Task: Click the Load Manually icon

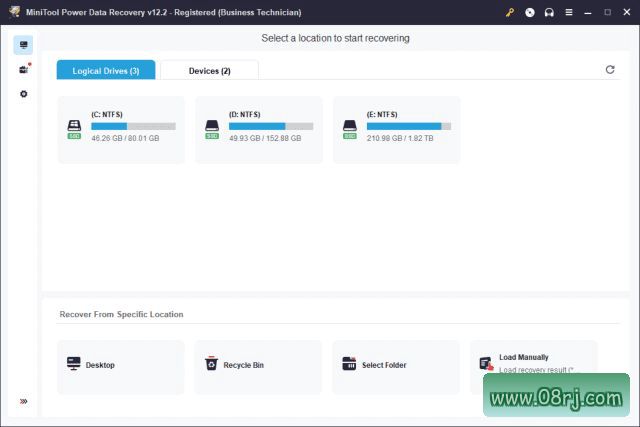Action: coord(486,363)
